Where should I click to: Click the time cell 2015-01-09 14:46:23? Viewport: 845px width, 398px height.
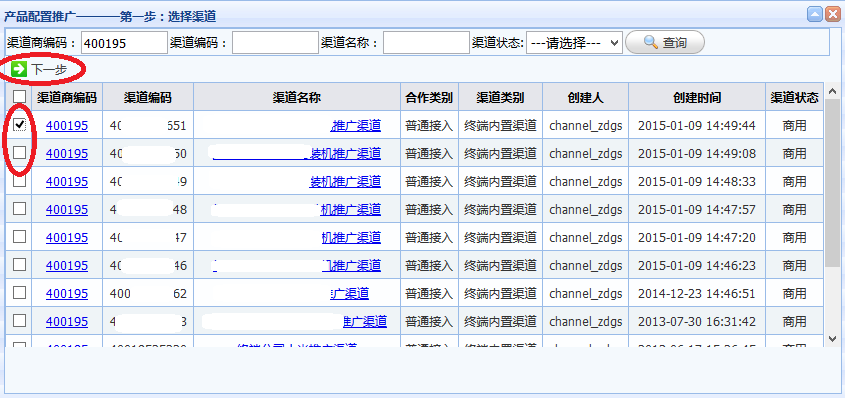tap(697, 265)
